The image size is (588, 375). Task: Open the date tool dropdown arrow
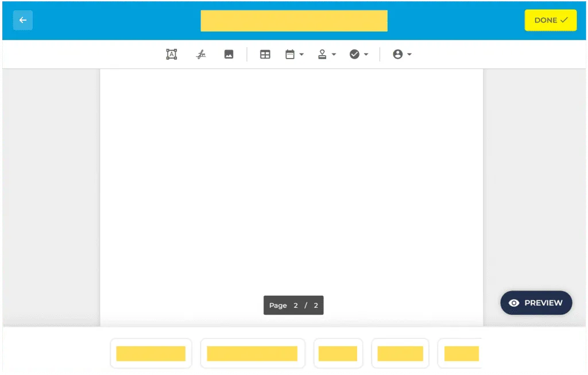pyautogui.click(x=301, y=54)
